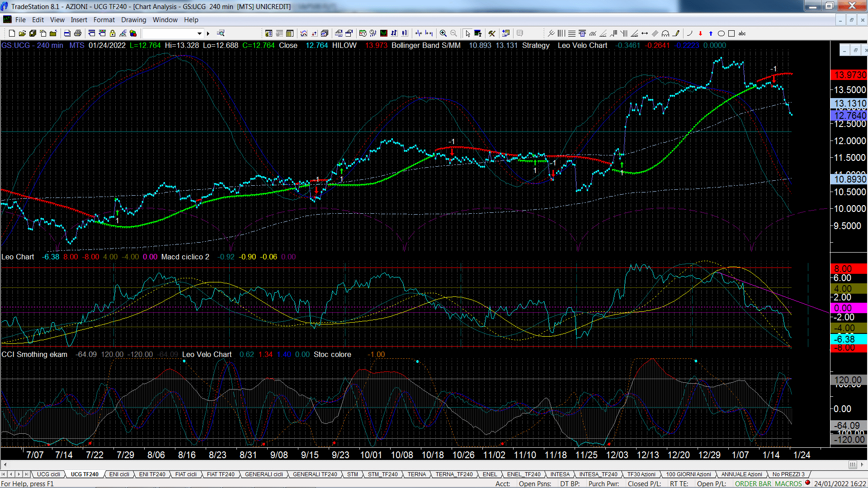868x488 pixels.
Task: Click the Print icon
Action: pyautogui.click(x=77, y=33)
